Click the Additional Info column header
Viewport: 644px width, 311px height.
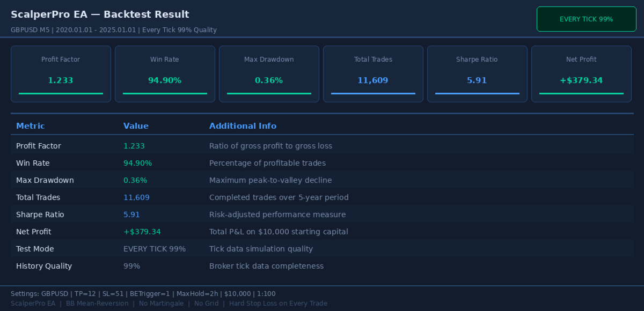point(243,126)
